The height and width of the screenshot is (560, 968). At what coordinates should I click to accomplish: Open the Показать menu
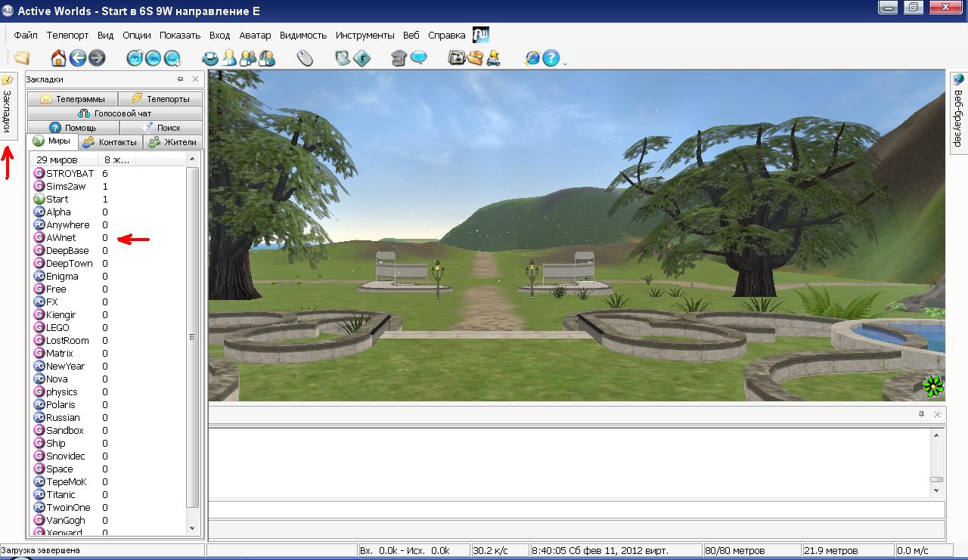(x=180, y=35)
